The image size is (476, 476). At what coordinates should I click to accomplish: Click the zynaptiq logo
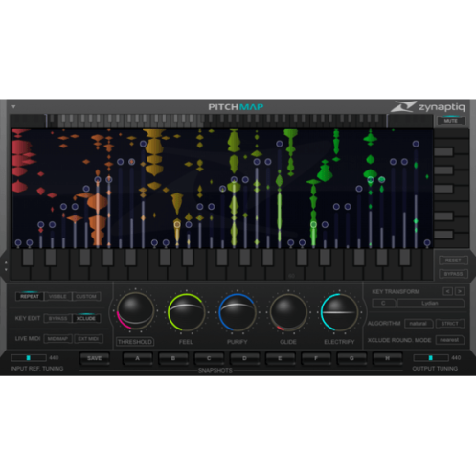[428, 107]
